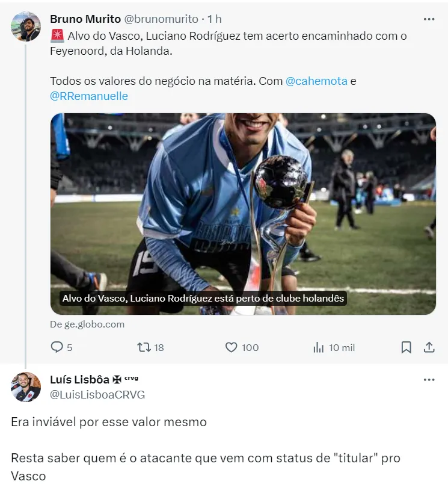The width and height of the screenshot is (448, 484).
Task: Open the tweet's 1 h timestamp
Action: [x=214, y=19]
